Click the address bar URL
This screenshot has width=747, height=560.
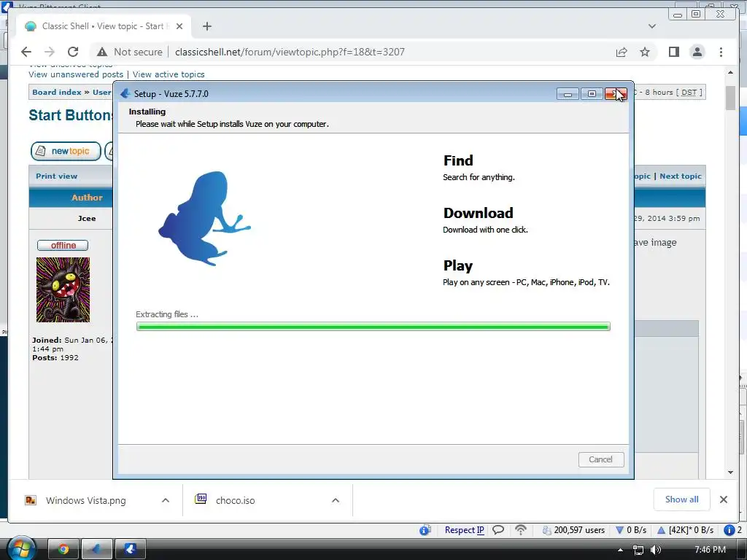(290, 52)
